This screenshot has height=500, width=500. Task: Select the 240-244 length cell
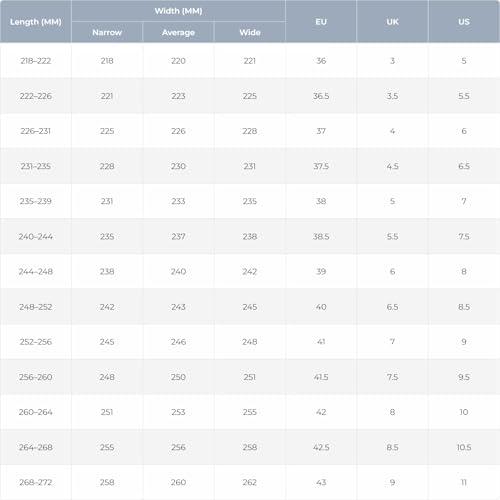(x=36, y=236)
